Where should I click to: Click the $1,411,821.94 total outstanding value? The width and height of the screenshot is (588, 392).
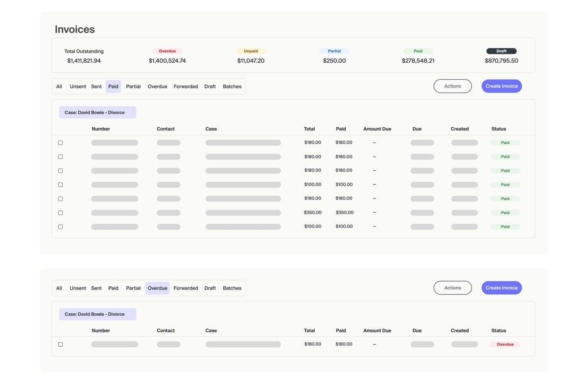coord(84,61)
